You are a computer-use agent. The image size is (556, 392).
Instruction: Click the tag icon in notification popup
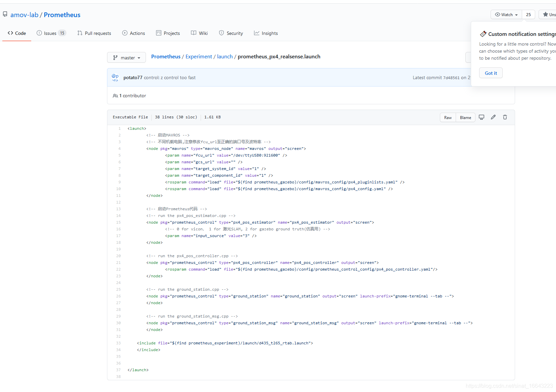483,34
